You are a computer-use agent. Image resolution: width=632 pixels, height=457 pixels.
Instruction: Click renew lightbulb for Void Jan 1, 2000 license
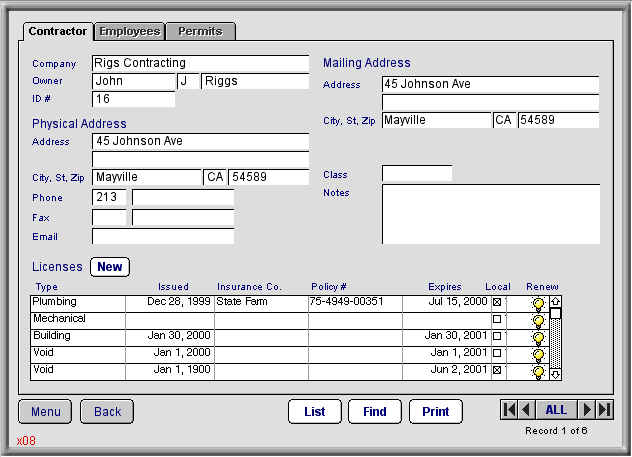pyautogui.click(x=538, y=355)
